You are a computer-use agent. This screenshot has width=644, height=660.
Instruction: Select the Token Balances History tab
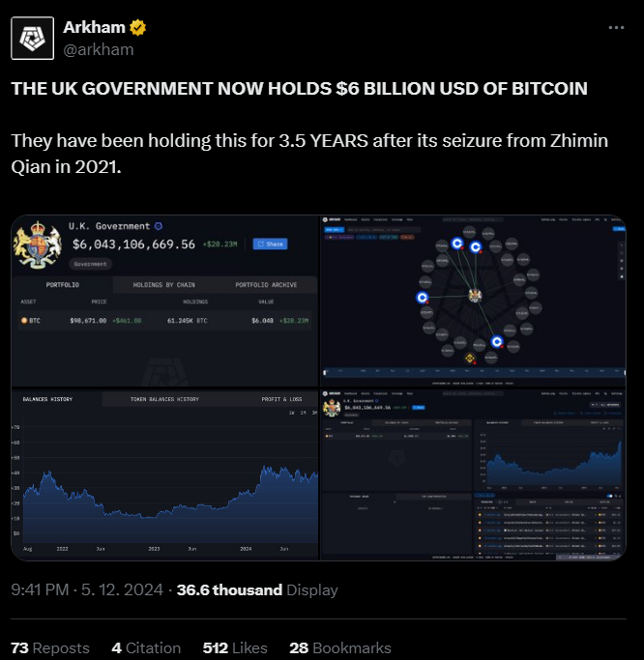click(x=164, y=399)
